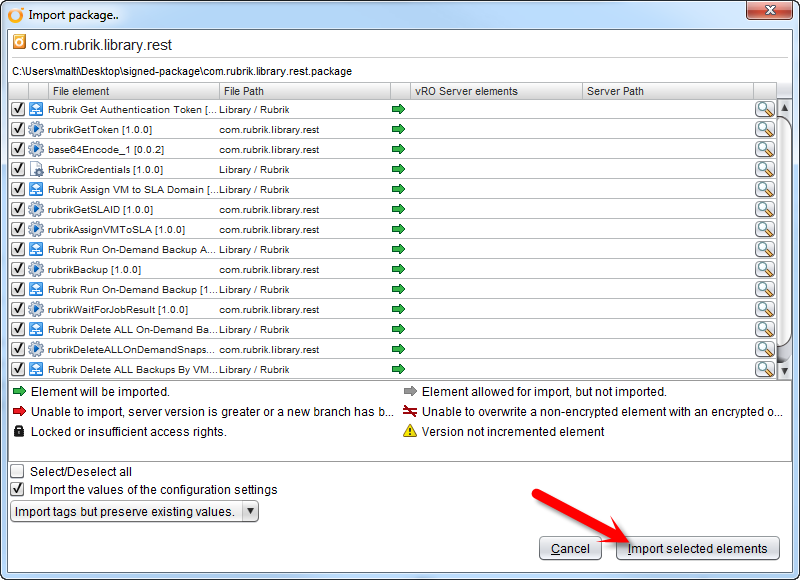The image size is (800, 580).
Task: Click magnifier icon for rubrikDeleteALLOnDemandSnaps row
Action: (764, 349)
